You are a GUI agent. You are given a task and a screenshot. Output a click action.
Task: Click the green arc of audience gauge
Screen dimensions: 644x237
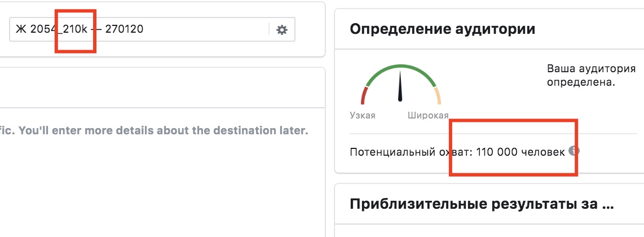tap(400, 72)
